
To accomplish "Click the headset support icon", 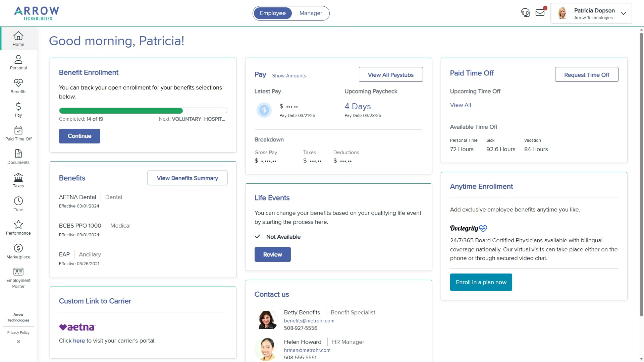I will coord(525,12).
